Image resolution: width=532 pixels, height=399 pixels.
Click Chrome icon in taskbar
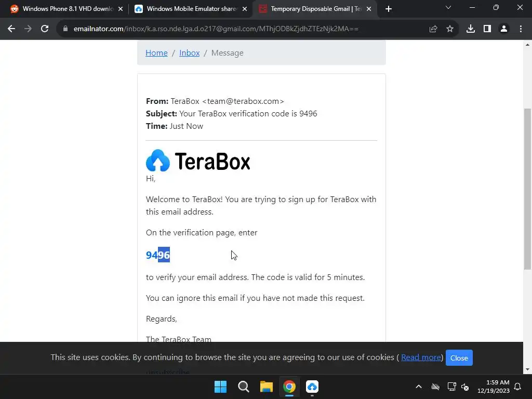pyautogui.click(x=289, y=387)
